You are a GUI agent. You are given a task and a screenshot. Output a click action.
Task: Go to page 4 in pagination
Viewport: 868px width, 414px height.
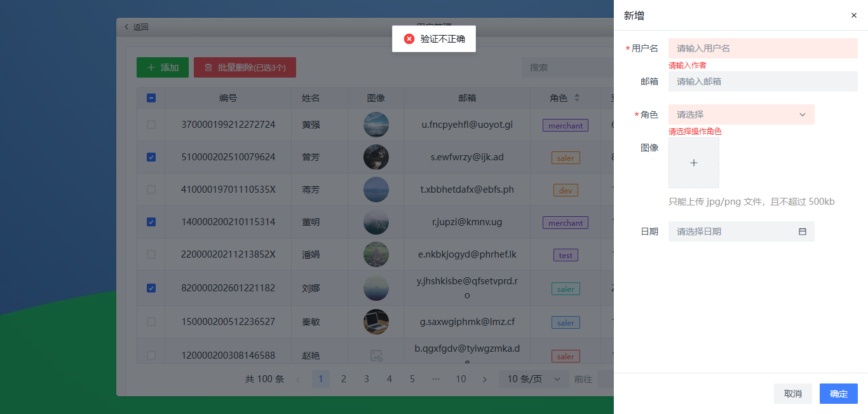[390, 379]
